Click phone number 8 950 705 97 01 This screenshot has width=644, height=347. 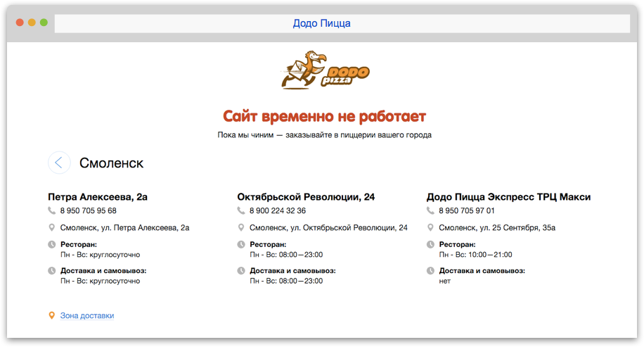pyautogui.click(x=467, y=210)
